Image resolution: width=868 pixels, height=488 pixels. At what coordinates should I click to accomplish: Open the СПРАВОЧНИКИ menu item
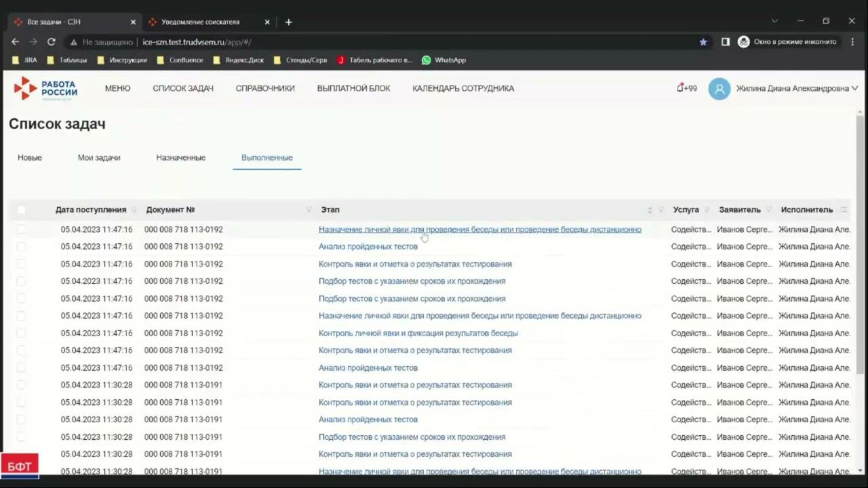coord(265,88)
